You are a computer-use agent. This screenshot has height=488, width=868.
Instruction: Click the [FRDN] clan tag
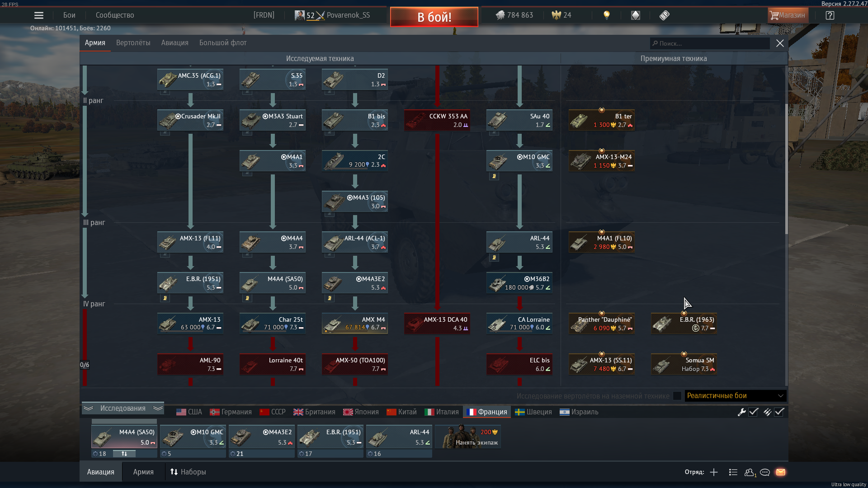tap(264, 15)
